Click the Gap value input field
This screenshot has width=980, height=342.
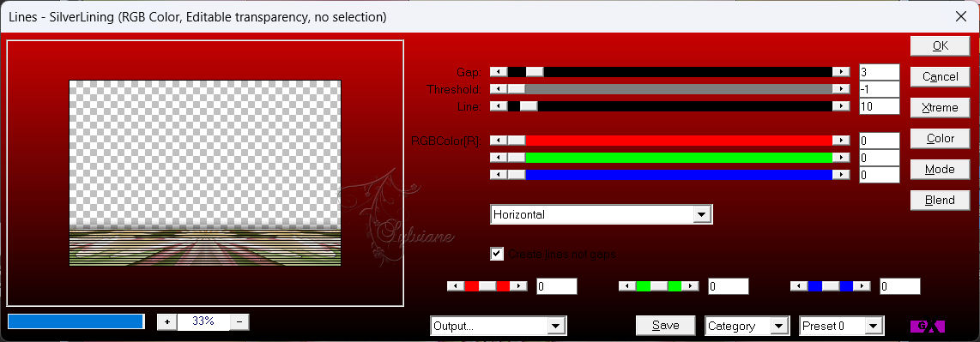pyautogui.click(x=880, y=72)
